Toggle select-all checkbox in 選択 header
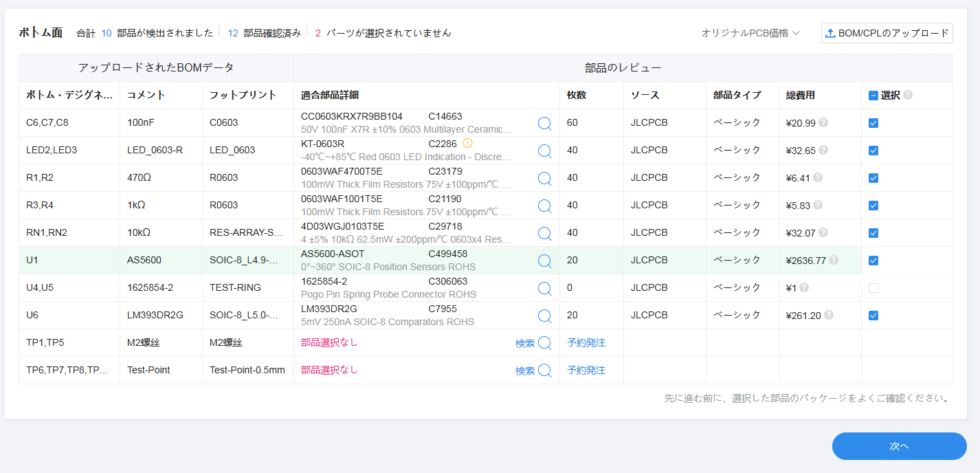This screenshot has width=980, height=473. click(873, 96)
